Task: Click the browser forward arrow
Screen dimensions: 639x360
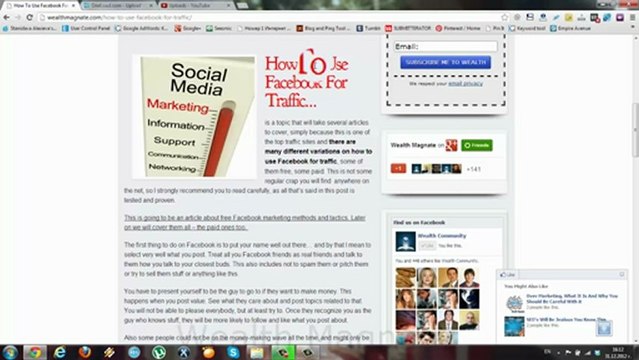Action: 18,17
